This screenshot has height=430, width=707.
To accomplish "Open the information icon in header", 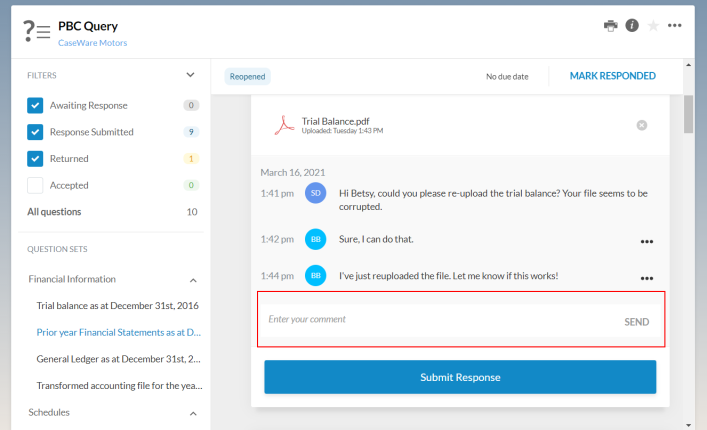I will (632, 26).
